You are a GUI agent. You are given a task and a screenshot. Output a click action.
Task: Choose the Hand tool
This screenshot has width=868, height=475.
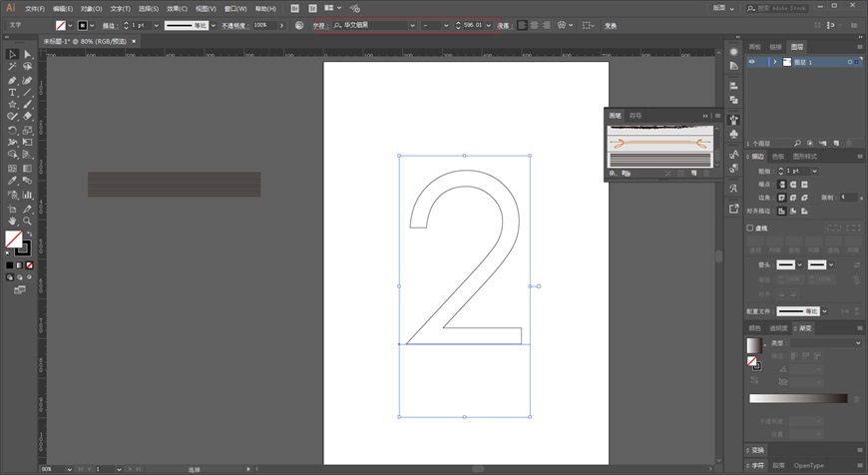(x=12, y=221)
